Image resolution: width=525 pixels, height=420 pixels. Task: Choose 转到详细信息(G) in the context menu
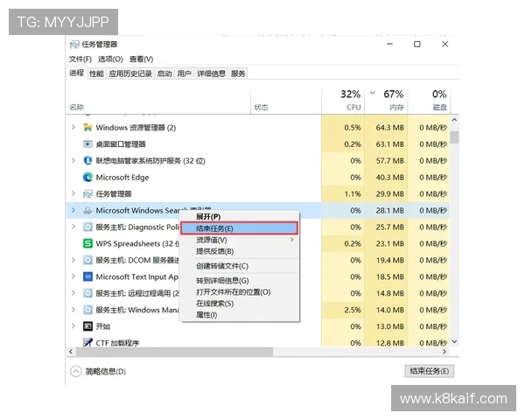(240, 281)
